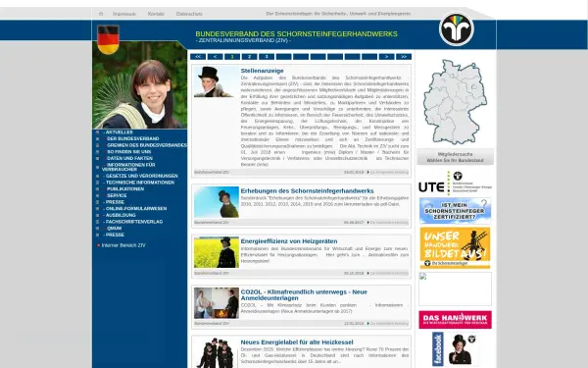Select pagination page 1

point(232,57)
